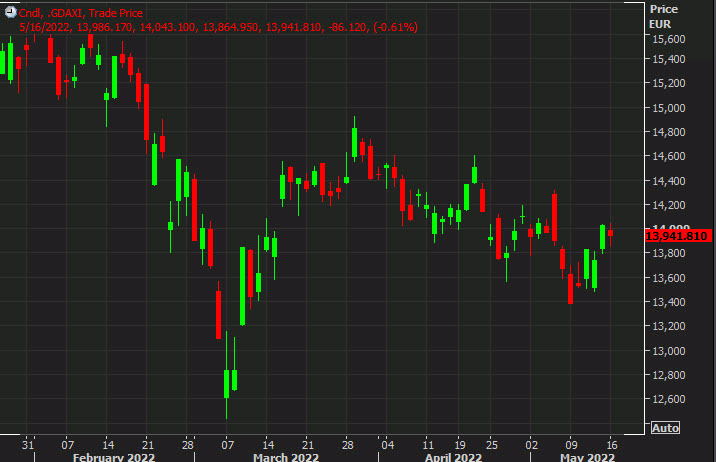Click the 13,200 price axis label
Image resolution: width=716 pixels, height=462 pixels.
tap(669, 326)
